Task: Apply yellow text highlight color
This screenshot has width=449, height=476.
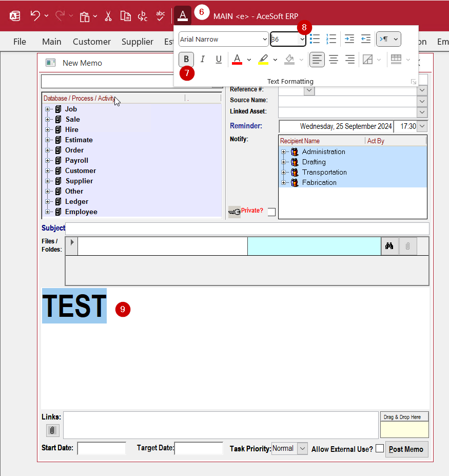Action: [x=263, y=59]
